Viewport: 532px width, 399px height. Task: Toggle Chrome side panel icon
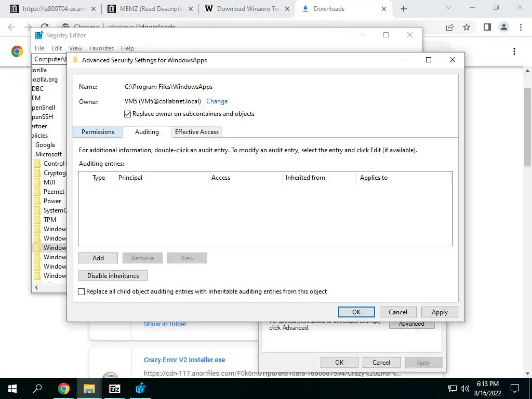tap(487, 27)
